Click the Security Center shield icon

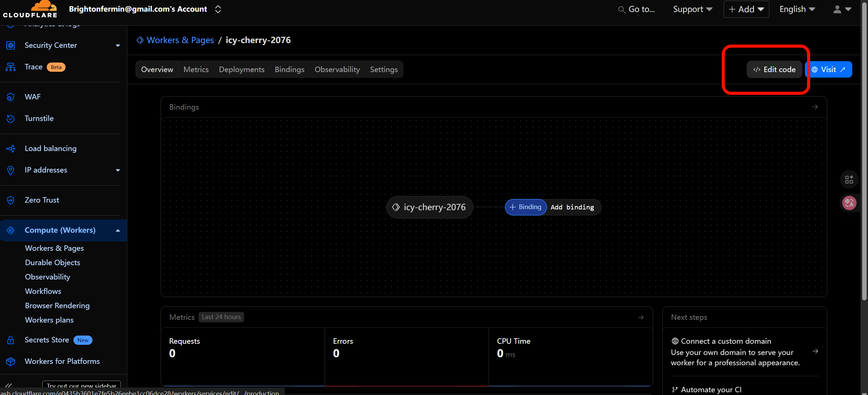[x=11, y=45]
